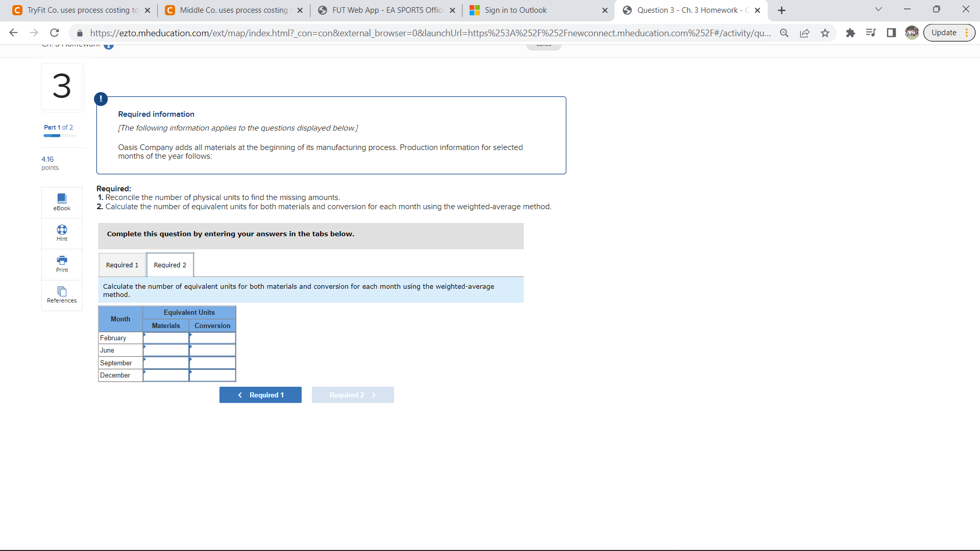Viewport: 980px width, 551px height.
Task: Click the exclamation alert icon near Required information
Action: [101, 98]
